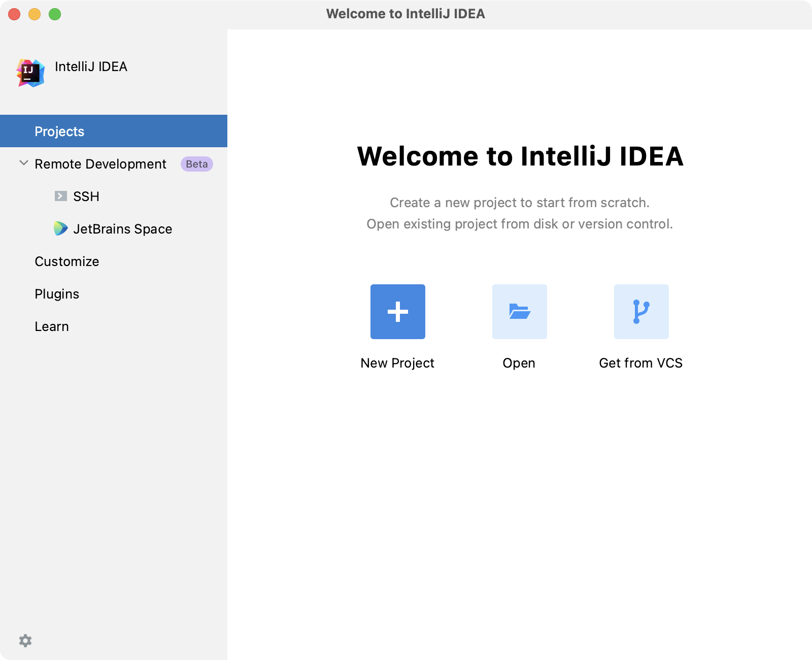Close the window with the red button
This screenshot has width=812, height=660.
(x=14, y=14)
